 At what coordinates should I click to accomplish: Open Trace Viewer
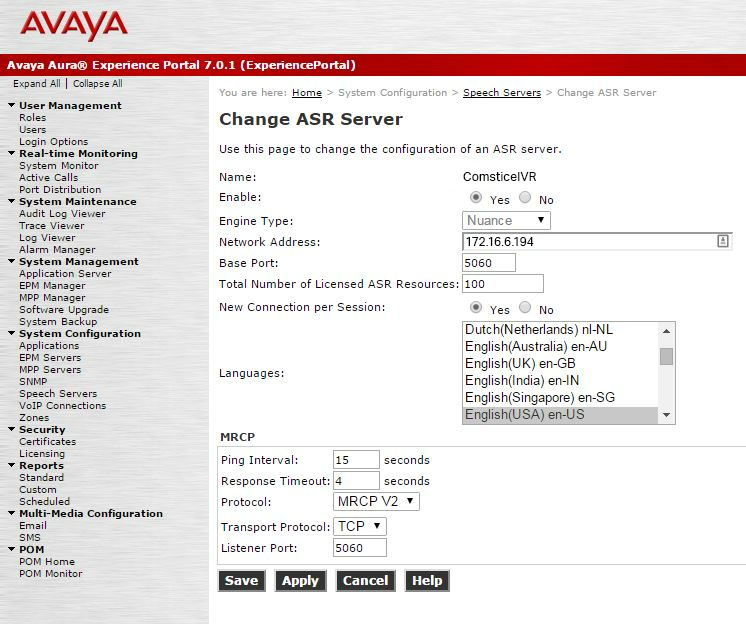coord(51,225)
